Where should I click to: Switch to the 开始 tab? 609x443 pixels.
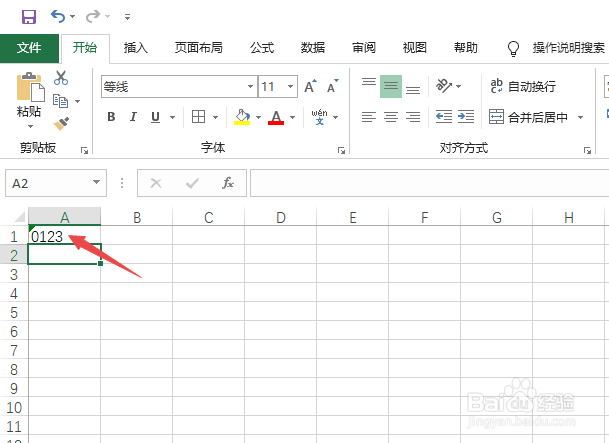(x=85, y=48)
